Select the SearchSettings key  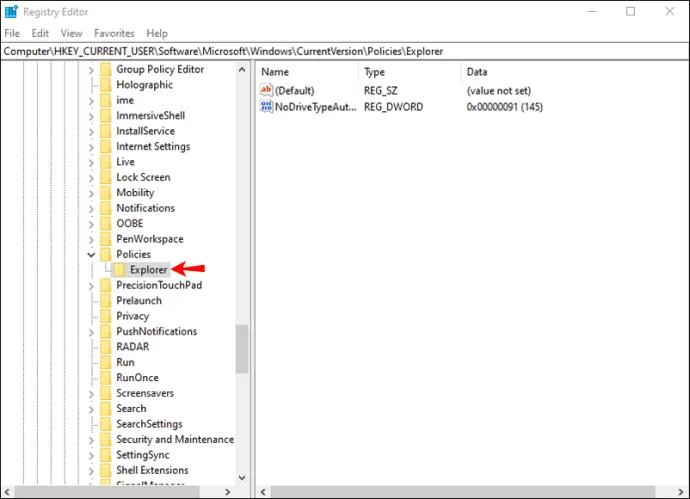point(149,424)
